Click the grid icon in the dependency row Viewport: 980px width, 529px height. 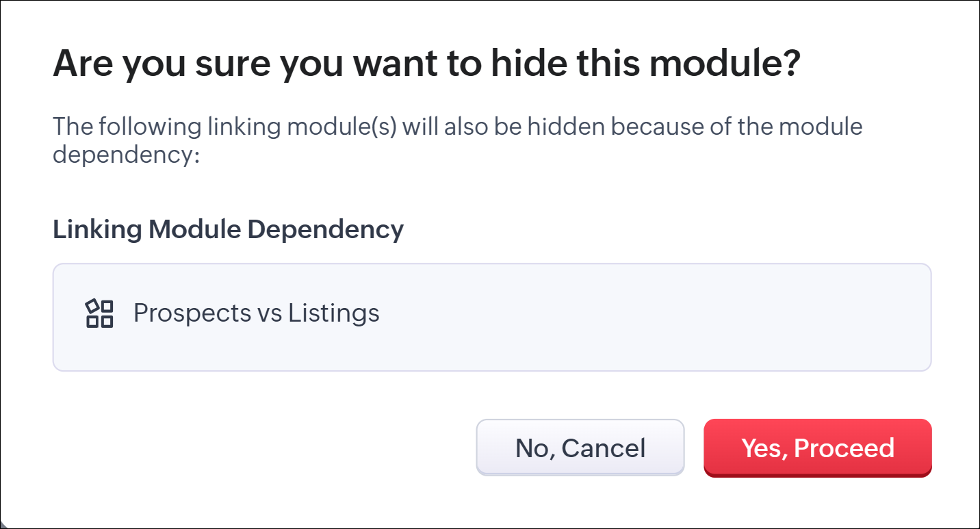coord(99,313)
